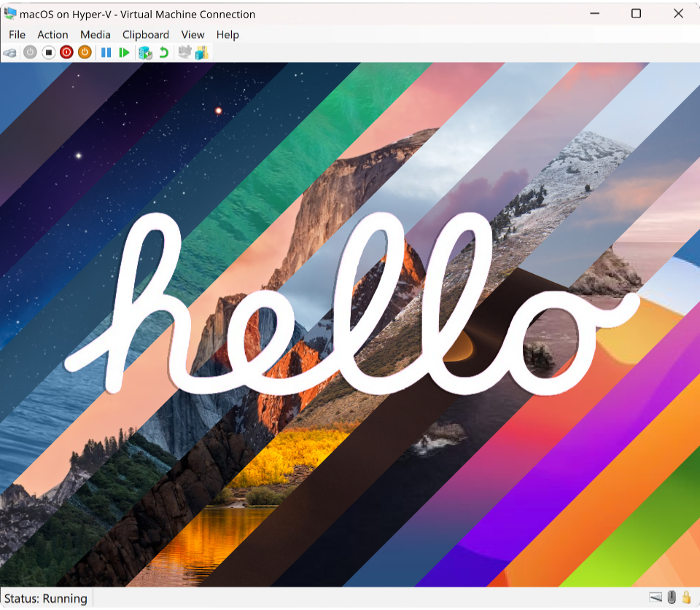This screenshot has width=700, height=610.
Task: Pause the virtual machine
Action: pos(106,52)
